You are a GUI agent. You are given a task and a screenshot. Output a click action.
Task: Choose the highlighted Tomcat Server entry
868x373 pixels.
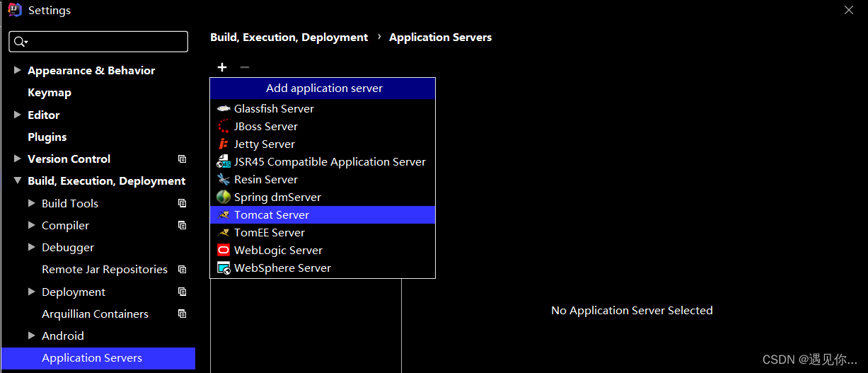pos(323,215)
